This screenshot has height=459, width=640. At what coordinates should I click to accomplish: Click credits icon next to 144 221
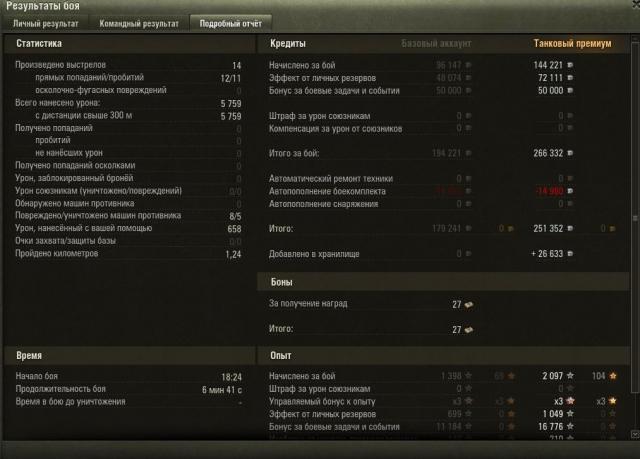click(x=570, y=65)
